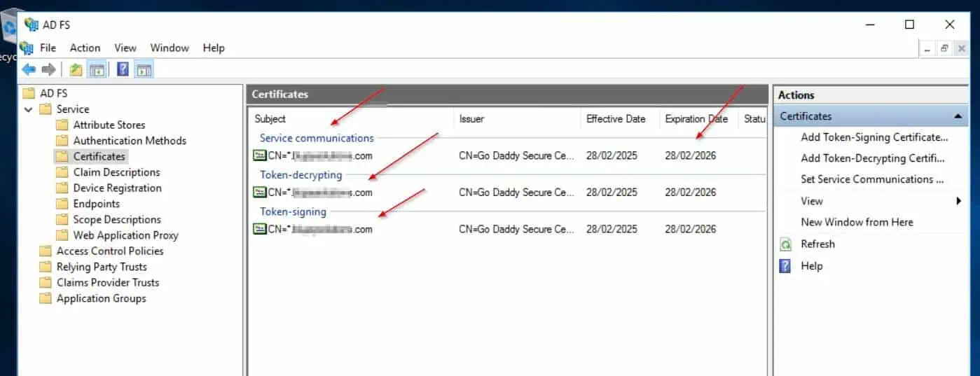Viewport: 980px width, 376px height.
Task: Close the inner MDI child window
Action: pos(961,48)
